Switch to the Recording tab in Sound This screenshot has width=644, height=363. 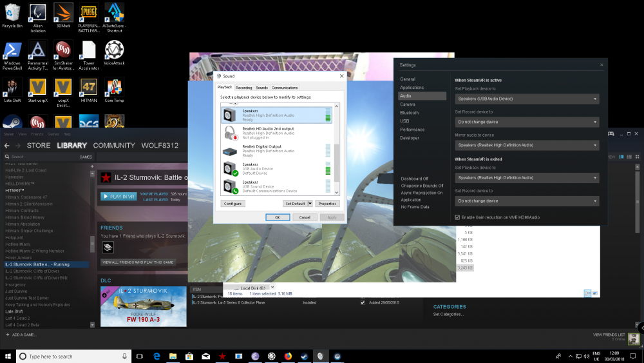coord(243,88)
